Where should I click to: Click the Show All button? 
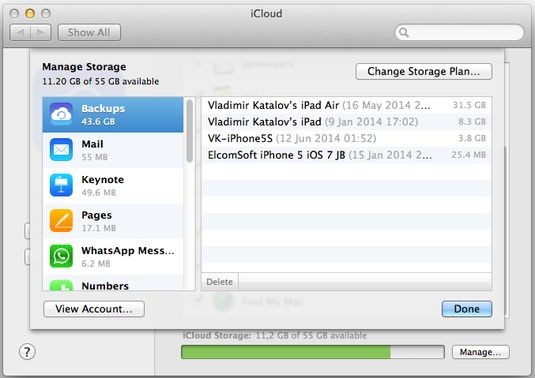(89, 32)
